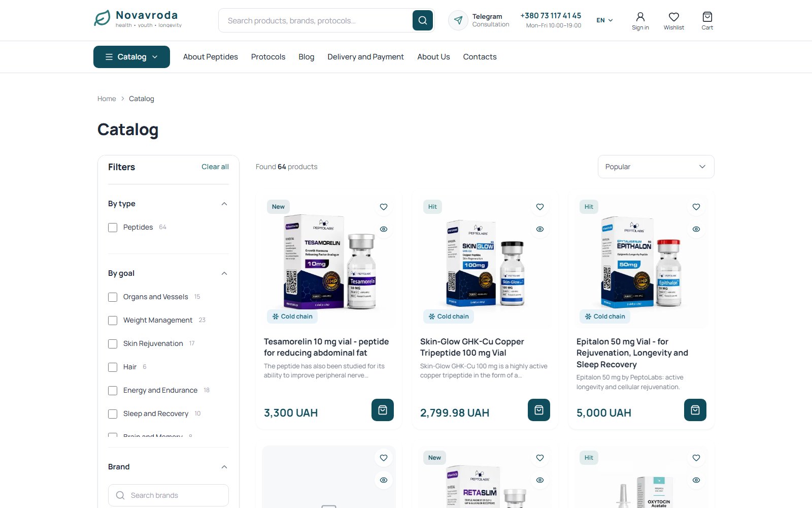The height and width of the screenshot is (508, 812).
Task: Check the Sleep and Recovery filter
Action: 113,414
